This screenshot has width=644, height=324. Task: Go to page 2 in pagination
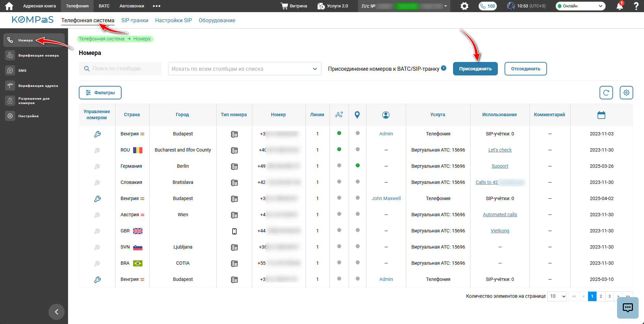601,296
